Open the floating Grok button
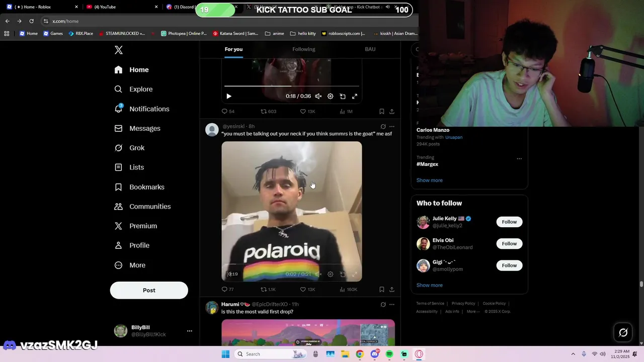The width and height of the screenshot is (644, 362). (623, 332)
